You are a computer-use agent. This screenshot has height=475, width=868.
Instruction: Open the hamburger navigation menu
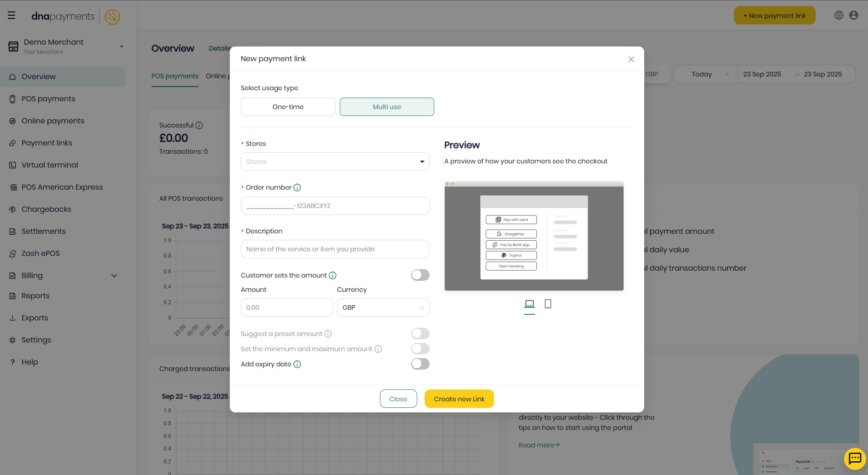[x=12, y=15]
